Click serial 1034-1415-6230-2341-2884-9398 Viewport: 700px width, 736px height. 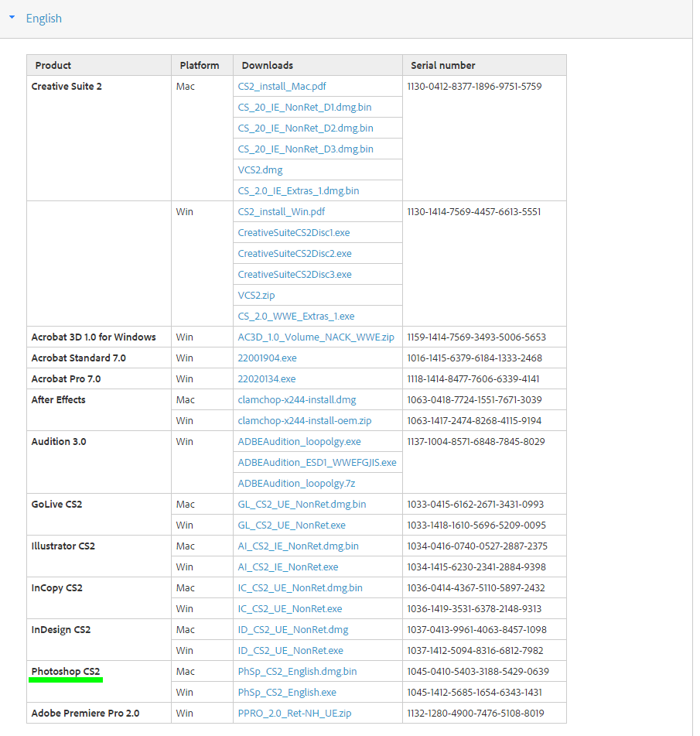(476, 567)
